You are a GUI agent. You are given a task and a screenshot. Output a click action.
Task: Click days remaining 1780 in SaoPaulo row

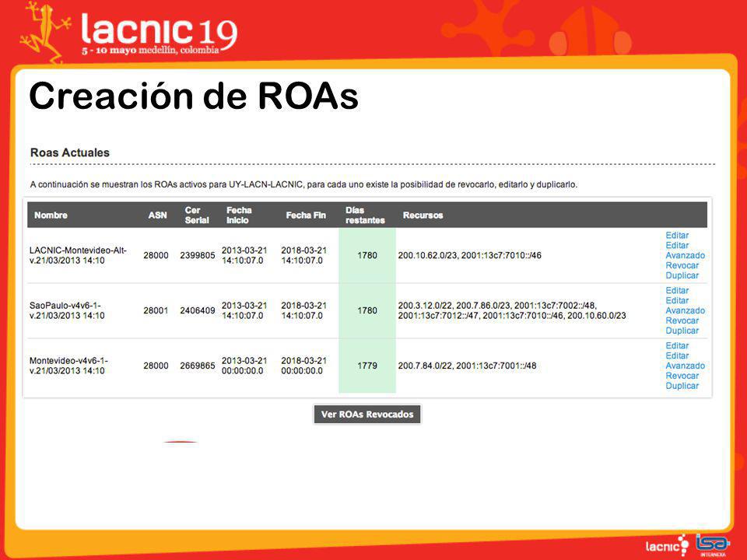tap(367, 310)
